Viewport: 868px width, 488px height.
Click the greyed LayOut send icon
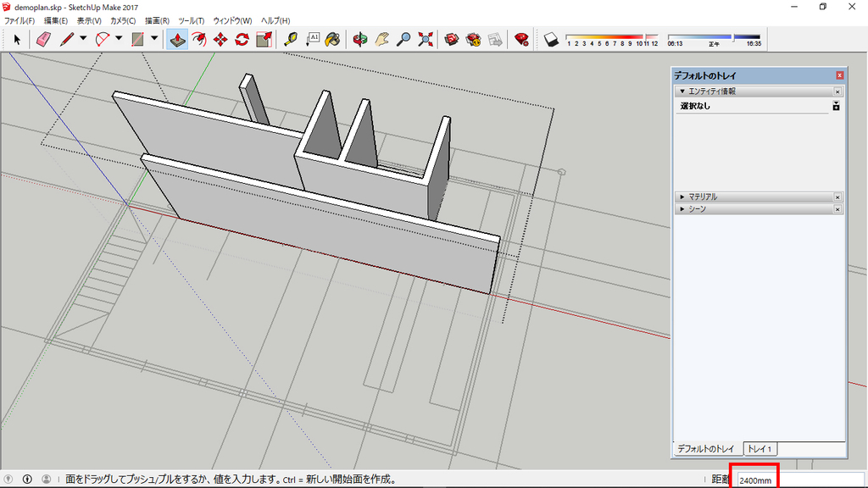coord(495,39)
